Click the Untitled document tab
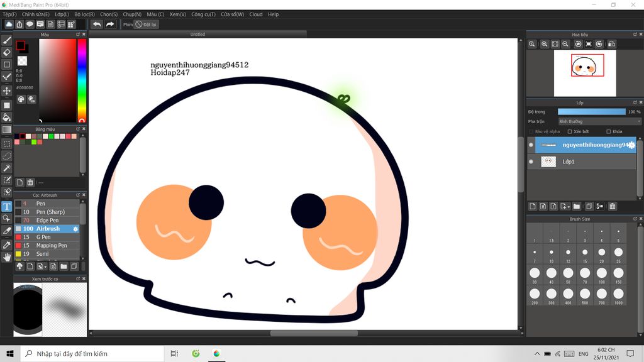644x362 pixels. click(197, 35)
